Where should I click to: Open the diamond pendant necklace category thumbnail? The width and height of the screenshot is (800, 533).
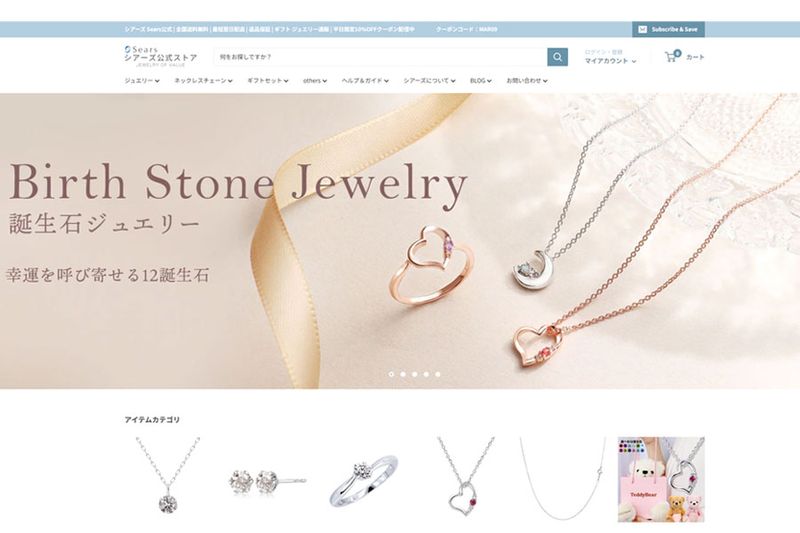pos(168,475)
